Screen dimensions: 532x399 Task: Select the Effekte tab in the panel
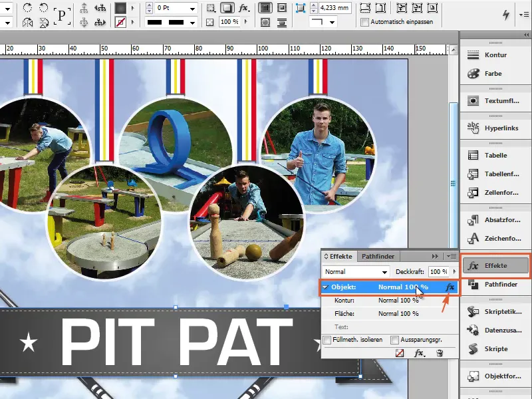(340, 256)
